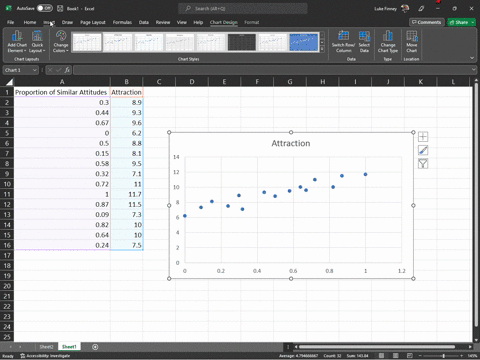Click the formula bar Cancel X icon
This screenshot has height=360, width=480.
click(50, 70)
